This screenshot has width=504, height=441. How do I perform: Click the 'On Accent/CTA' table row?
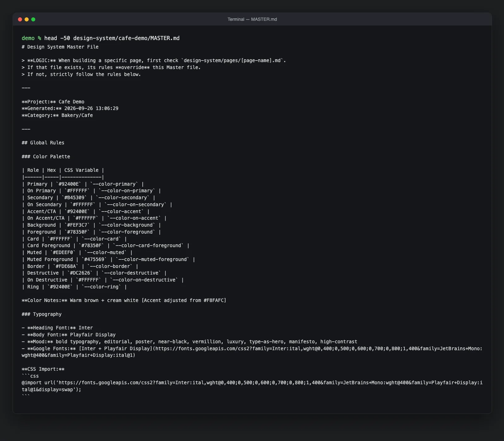click(94, 218)
